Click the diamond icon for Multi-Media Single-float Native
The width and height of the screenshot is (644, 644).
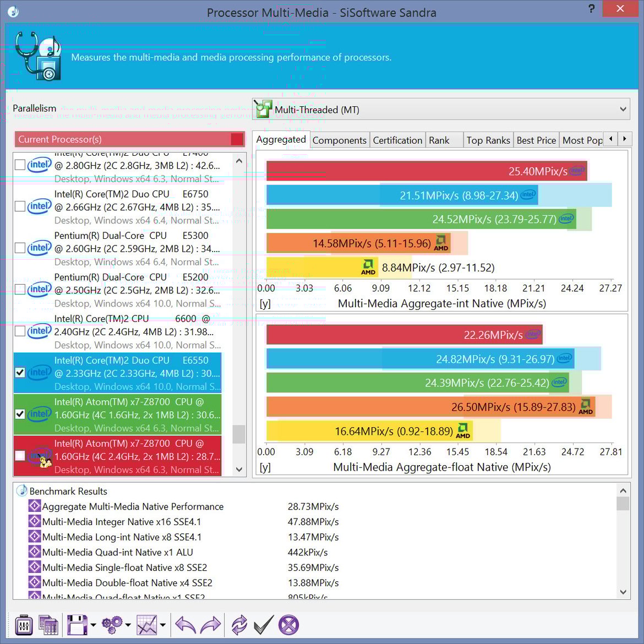point(35,567)
